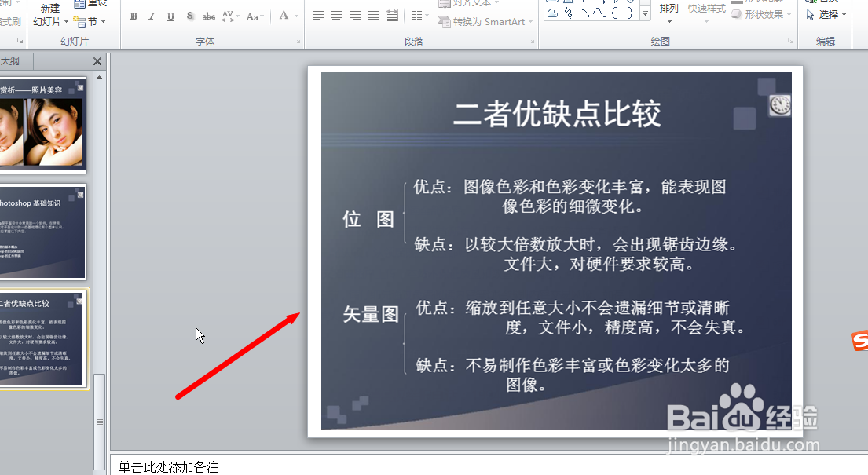Open the Drawing group dialog launcher
868x475 pixels.
tap(790, 41)
